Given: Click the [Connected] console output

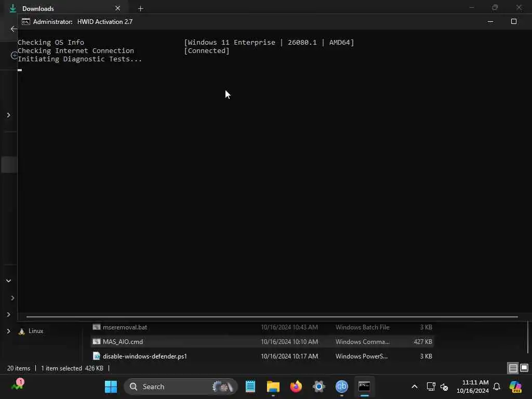Looking at the screenshot, I should [207, 51].
